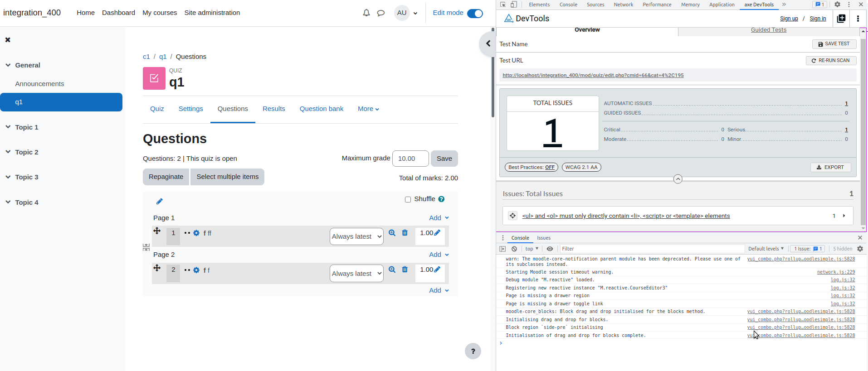Image resolution: width=868 pixels, height=371 pixels.
Task: Collapse the axe summary panel arrow
Action: [x=678, y=179]
